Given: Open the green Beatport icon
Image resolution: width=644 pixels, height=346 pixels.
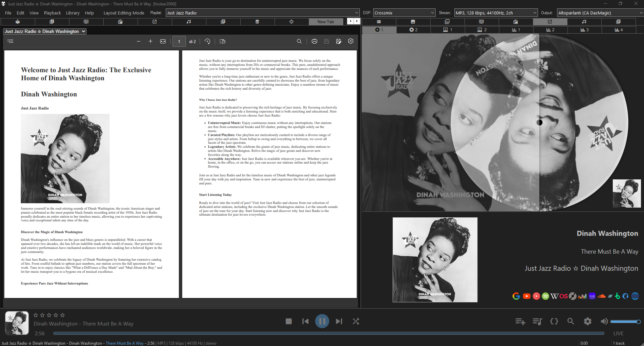Looking at the screenshot, I should pyautogui.click(x=617, y=296).
